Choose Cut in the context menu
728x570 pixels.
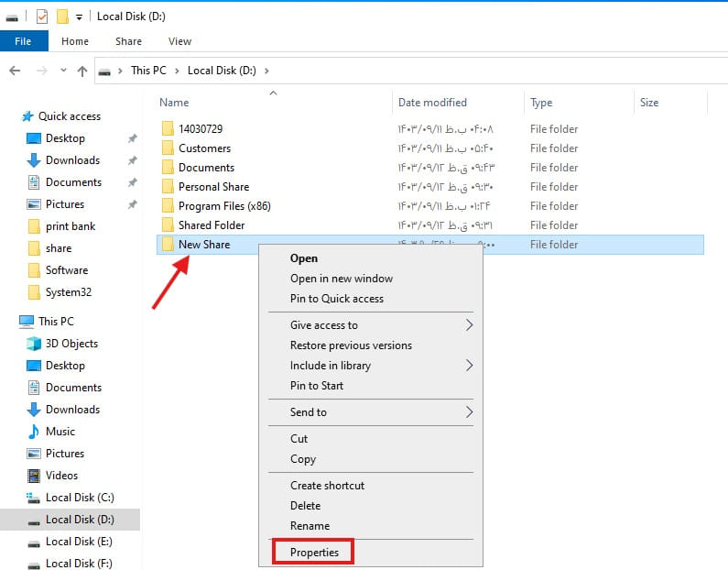(299, 439)
